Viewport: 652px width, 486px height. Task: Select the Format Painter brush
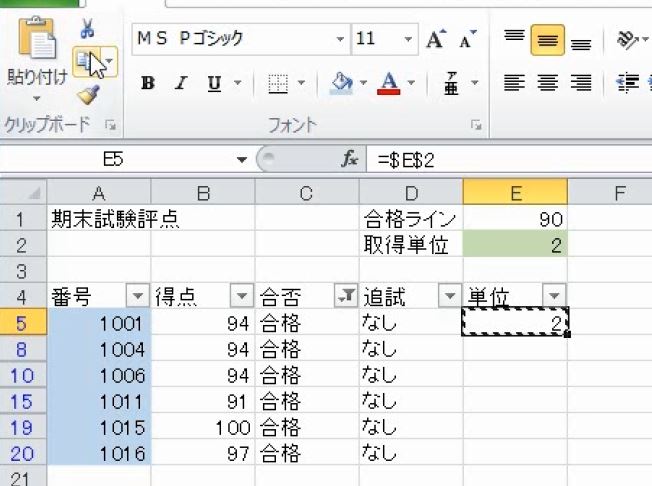click(88, 95)
